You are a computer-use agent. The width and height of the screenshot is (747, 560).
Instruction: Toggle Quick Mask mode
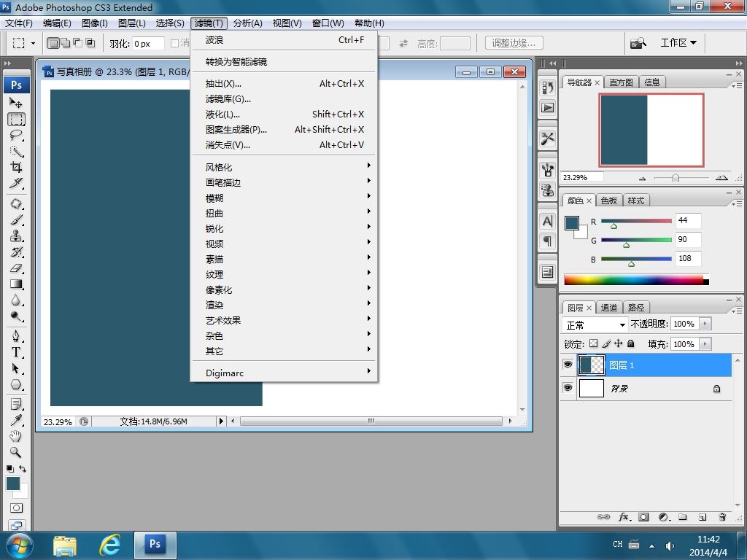coord(16,508)
